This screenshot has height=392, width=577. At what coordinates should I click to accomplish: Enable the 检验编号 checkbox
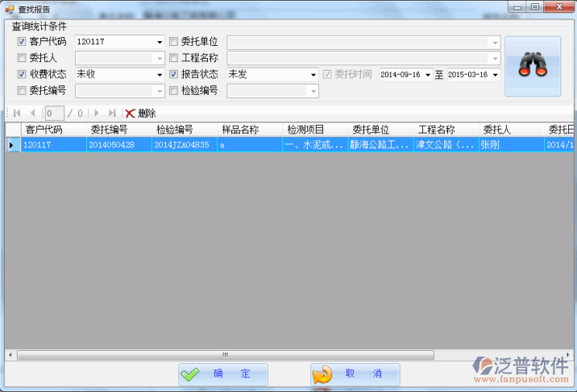pyautogui.click(x=174, y=90)
